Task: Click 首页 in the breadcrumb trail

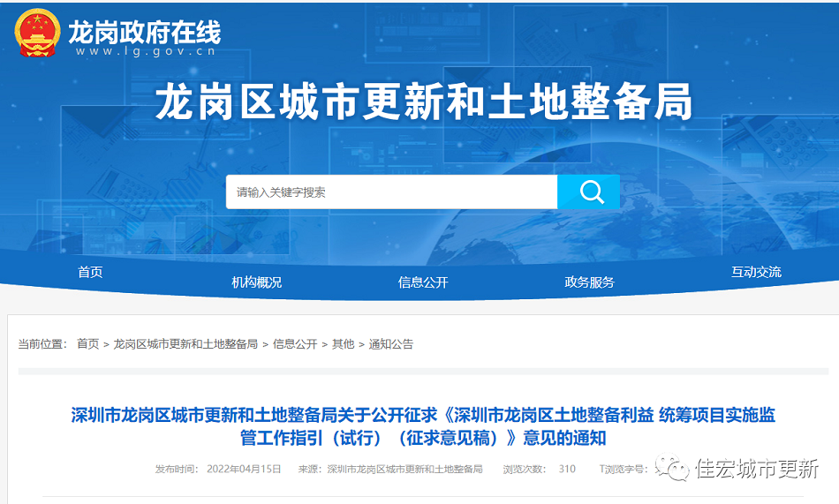Action: [x=87, y=343]
